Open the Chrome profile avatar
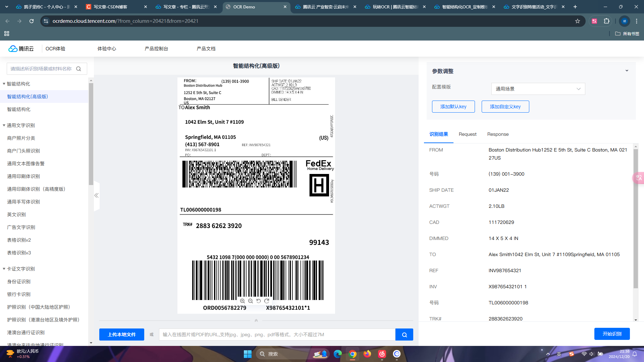 [625, 21]
